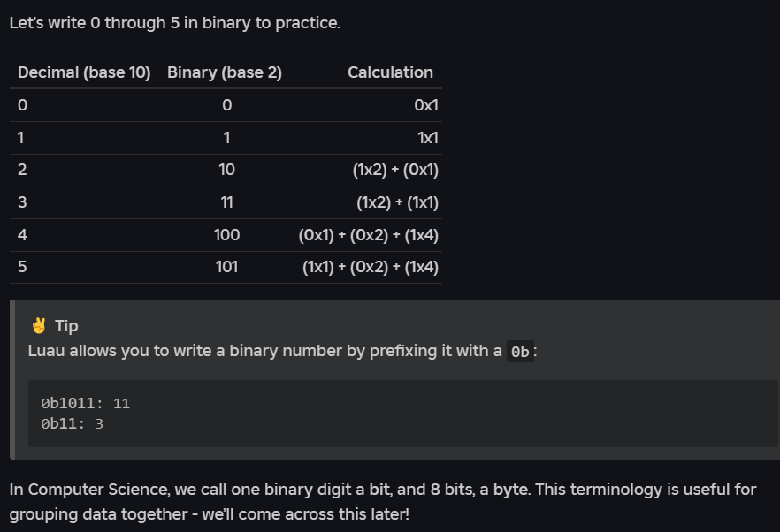Click decimal 3 in the first column
This screenshot has width=780, height=532.
point(22,202)
